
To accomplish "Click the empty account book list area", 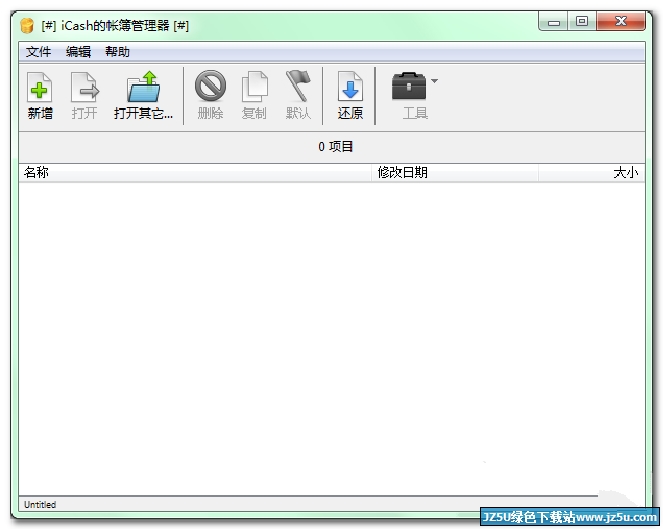I will pos(330,330).
